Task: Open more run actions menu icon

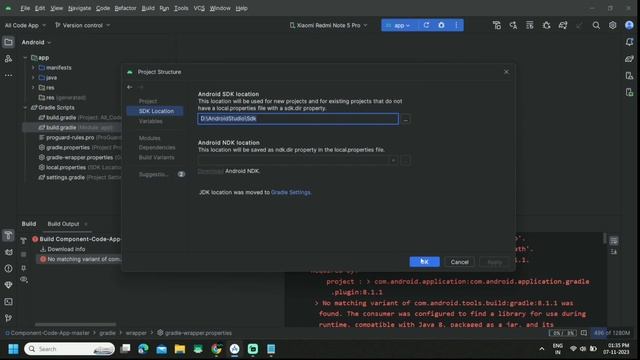Action: [x=456, y=25]
